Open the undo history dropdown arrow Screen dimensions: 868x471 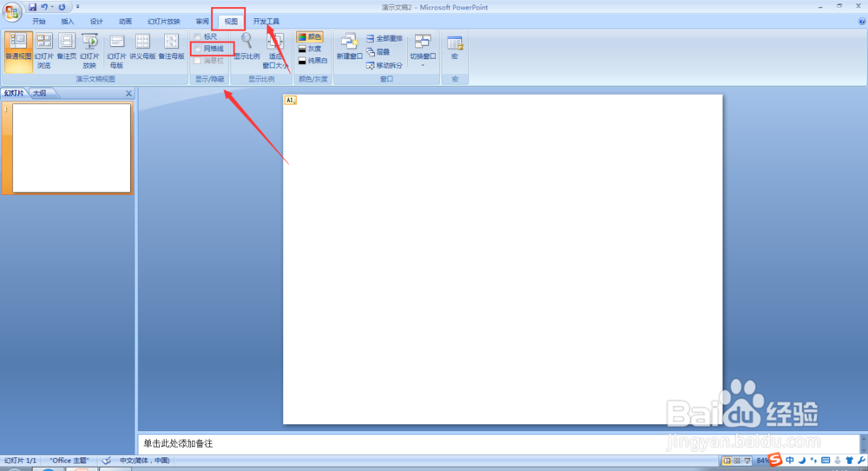[52, 7]
